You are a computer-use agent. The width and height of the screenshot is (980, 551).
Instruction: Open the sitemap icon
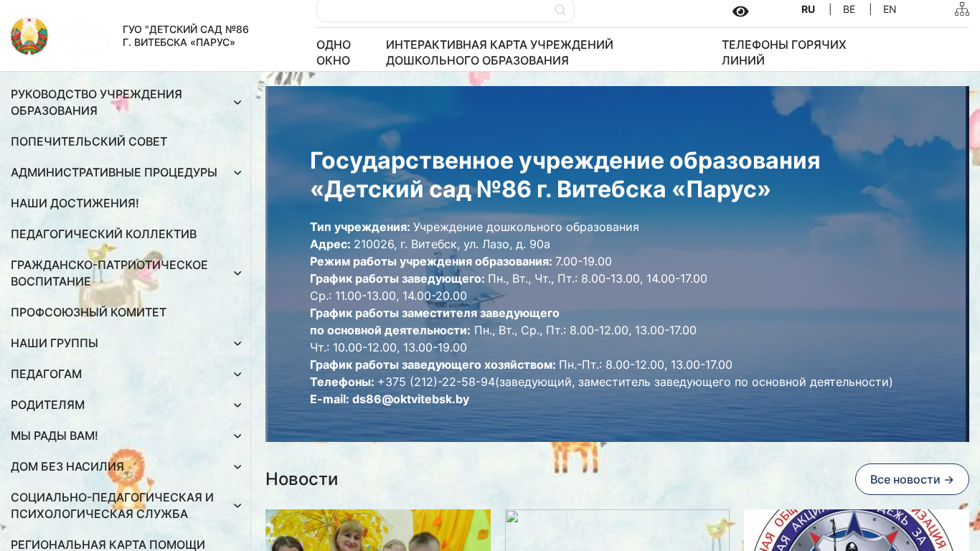(x=961, y=9)
